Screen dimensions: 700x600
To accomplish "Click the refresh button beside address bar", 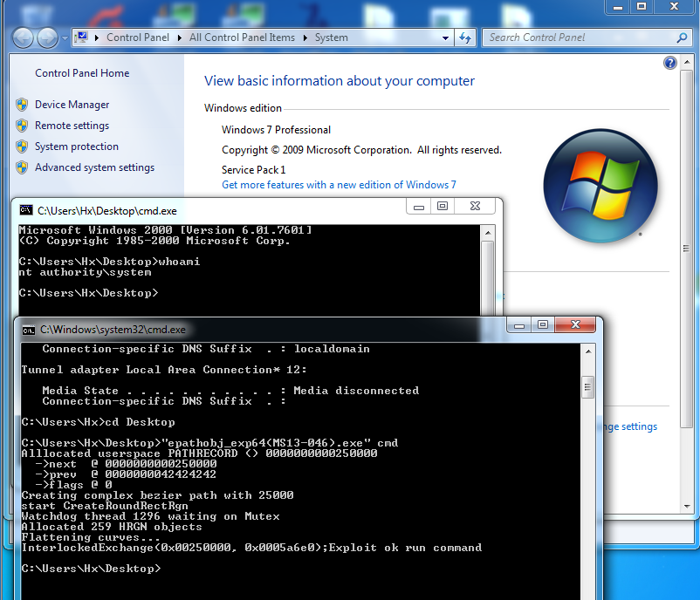I will (465, 37).
